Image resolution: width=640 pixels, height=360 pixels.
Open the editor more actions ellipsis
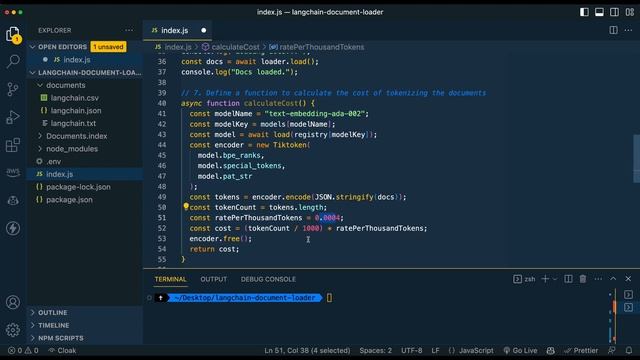(x=628, y=30)
